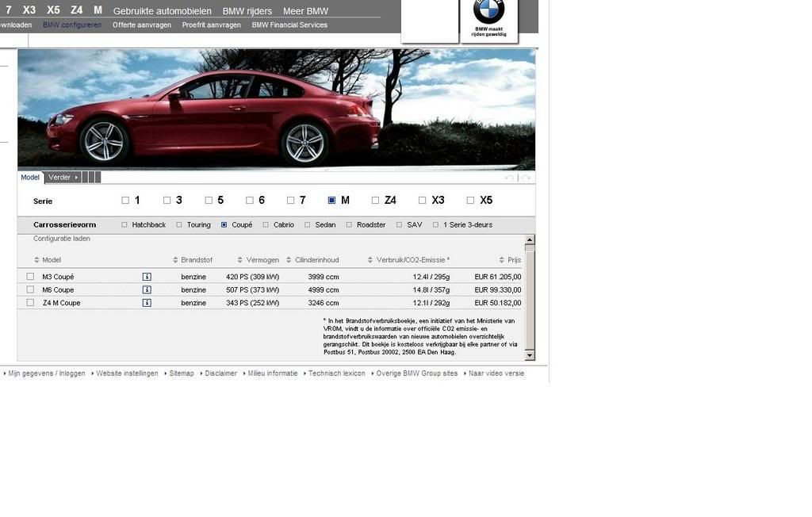Select Sedan body style checkbox
This screenshot has height=517, width=812.
click(308, 225)
